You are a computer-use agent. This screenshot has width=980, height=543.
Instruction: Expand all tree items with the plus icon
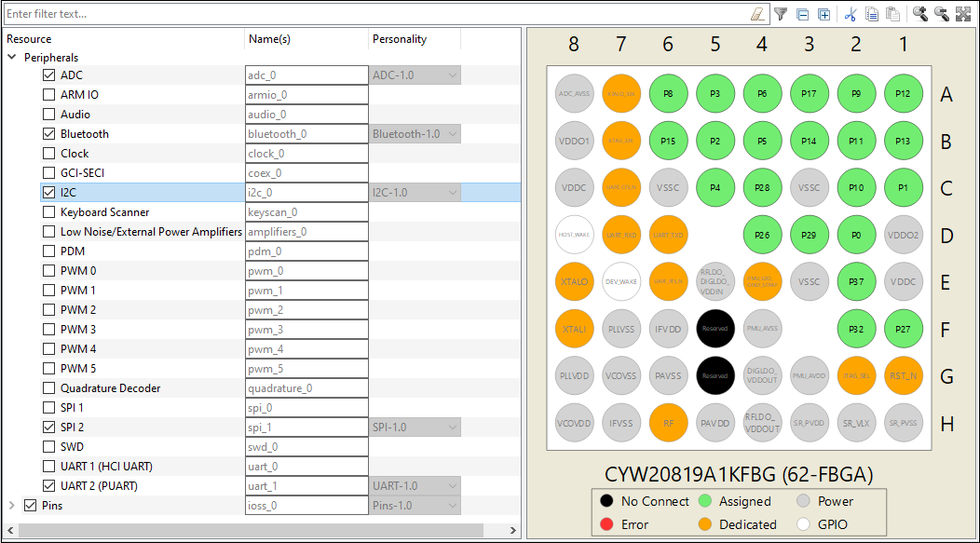(x=824, y=14)
